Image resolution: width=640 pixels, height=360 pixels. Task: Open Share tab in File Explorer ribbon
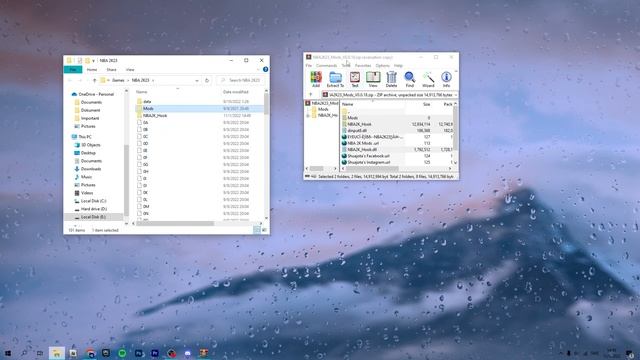point(111,70)
